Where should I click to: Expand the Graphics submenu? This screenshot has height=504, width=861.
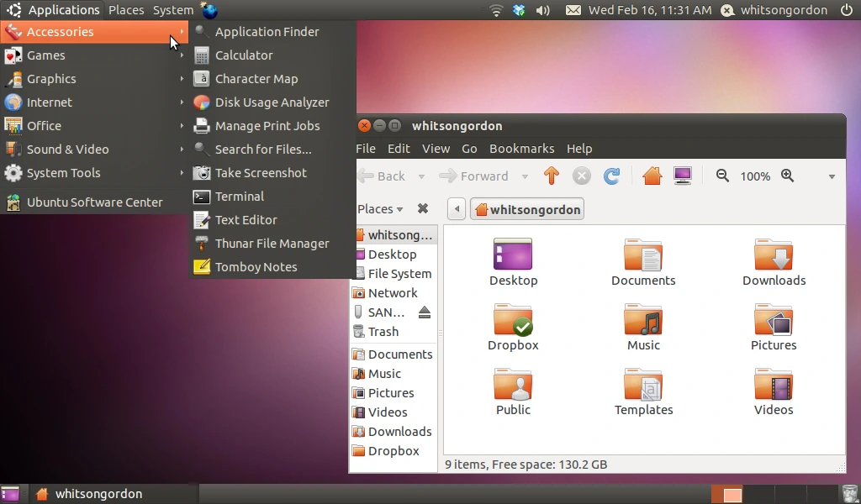[94, 79]
